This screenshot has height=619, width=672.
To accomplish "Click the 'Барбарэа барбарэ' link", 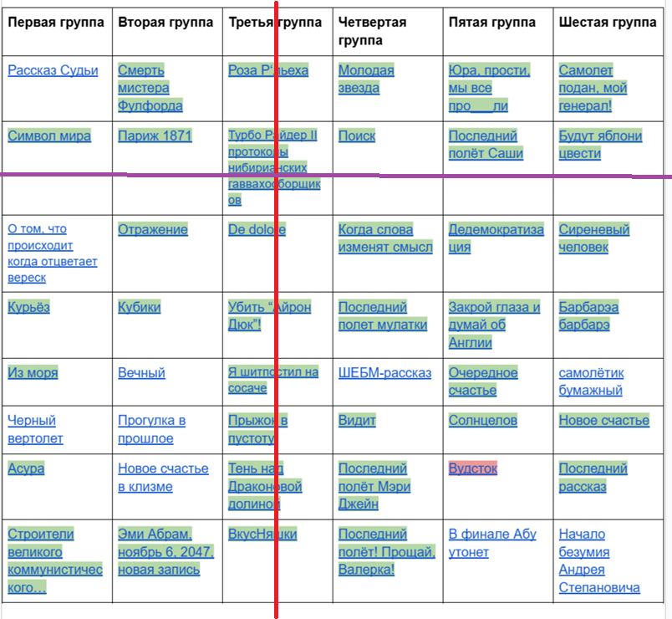I will (x=588, y=315).
